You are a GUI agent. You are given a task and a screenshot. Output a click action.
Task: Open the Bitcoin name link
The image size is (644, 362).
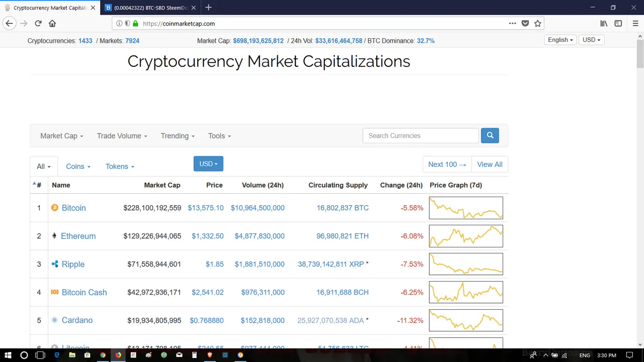click(73, 208)
